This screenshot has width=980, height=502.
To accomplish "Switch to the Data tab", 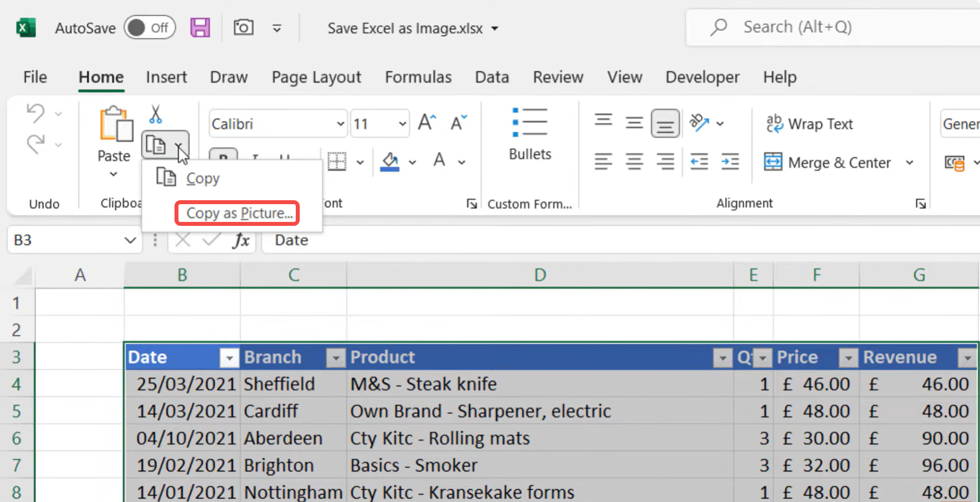I will click(491, 77).
